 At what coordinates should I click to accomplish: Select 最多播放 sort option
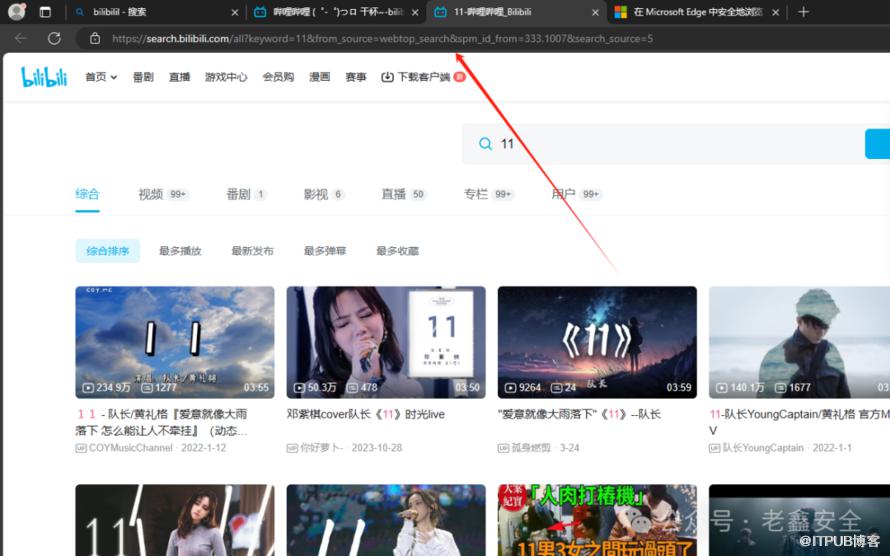pyautogui.click(x=180, y=251)
